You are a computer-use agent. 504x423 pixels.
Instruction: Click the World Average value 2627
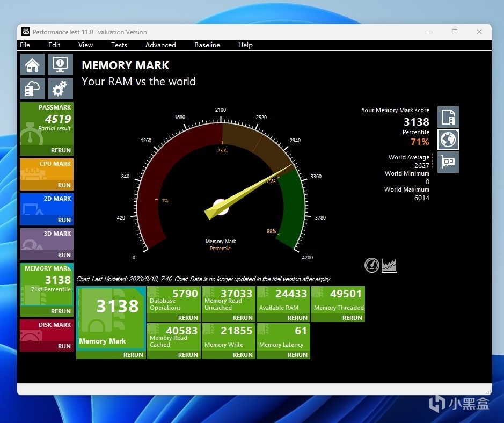click(x=422, y=165)
